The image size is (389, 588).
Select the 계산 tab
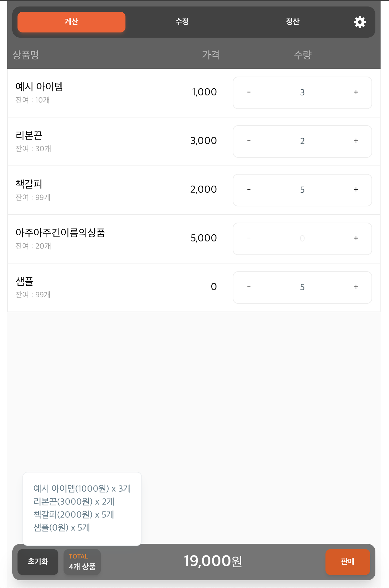tap(71, 22)
